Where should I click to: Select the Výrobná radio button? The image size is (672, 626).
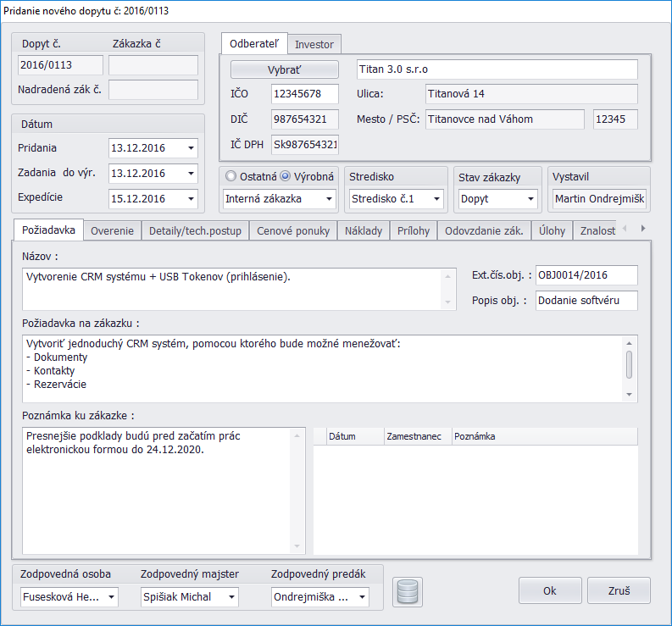point(286,176)
